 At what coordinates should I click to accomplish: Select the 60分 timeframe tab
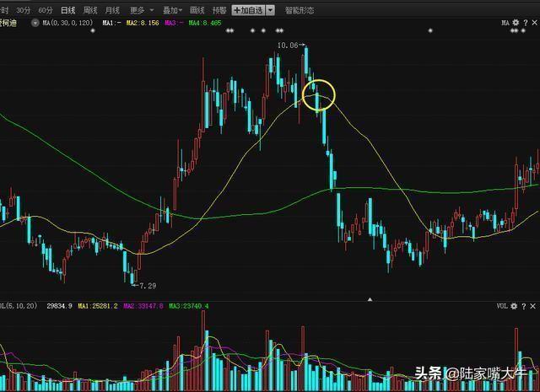(46, 10)
